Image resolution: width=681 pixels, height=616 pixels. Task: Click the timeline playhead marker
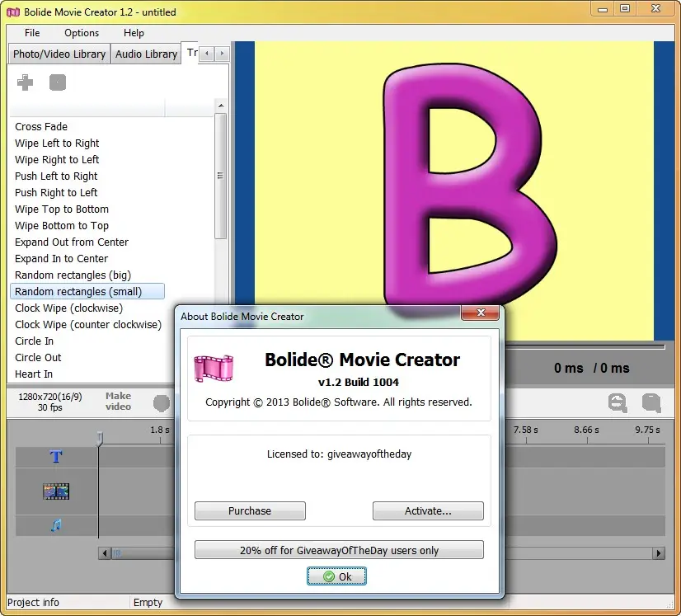click(x=100, y=438)
